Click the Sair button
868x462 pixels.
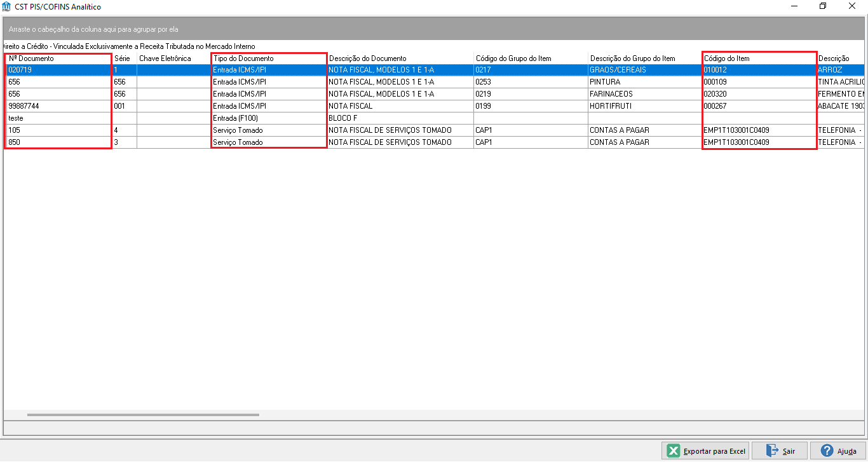(x=780, y=451)
